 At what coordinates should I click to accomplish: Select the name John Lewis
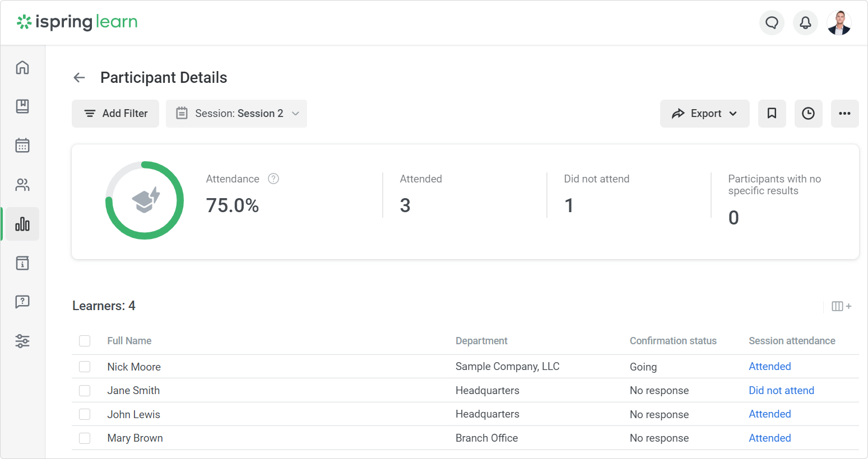tap(133, 415)
